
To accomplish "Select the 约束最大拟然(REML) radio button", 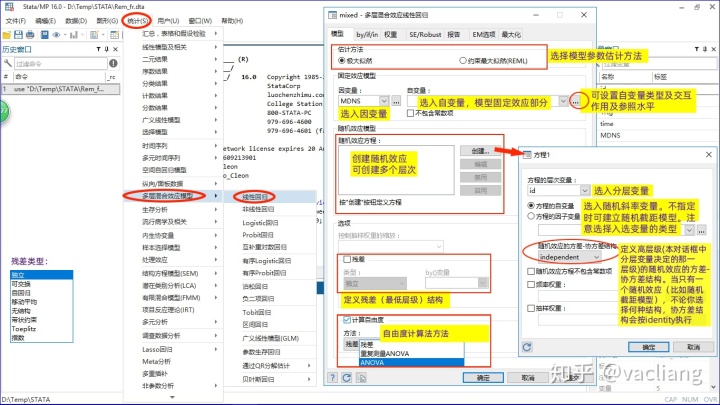I will click(x=463, y=61).
